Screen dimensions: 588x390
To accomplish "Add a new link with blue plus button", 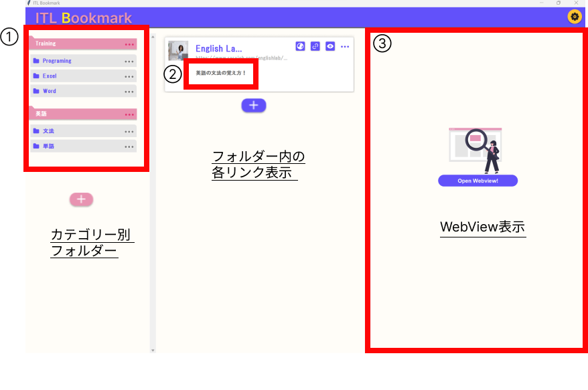I will click(254, 105).
